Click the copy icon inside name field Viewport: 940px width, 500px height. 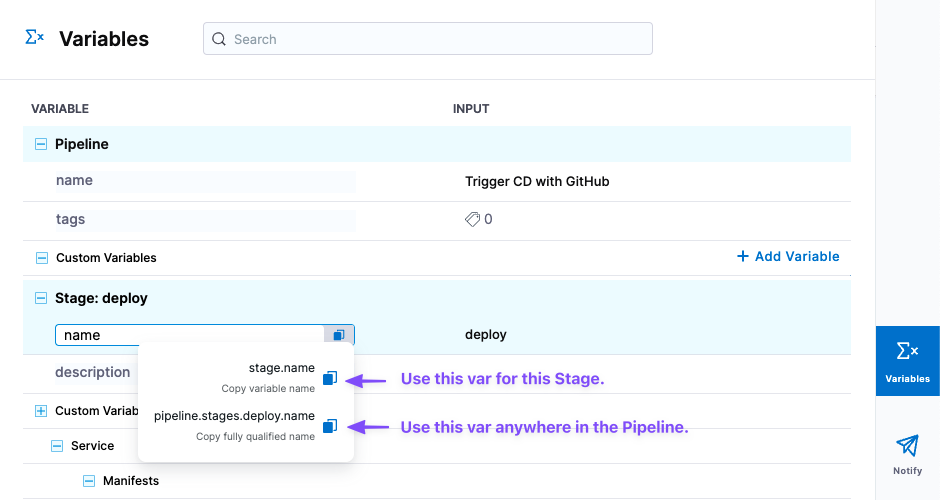(339, 335)
